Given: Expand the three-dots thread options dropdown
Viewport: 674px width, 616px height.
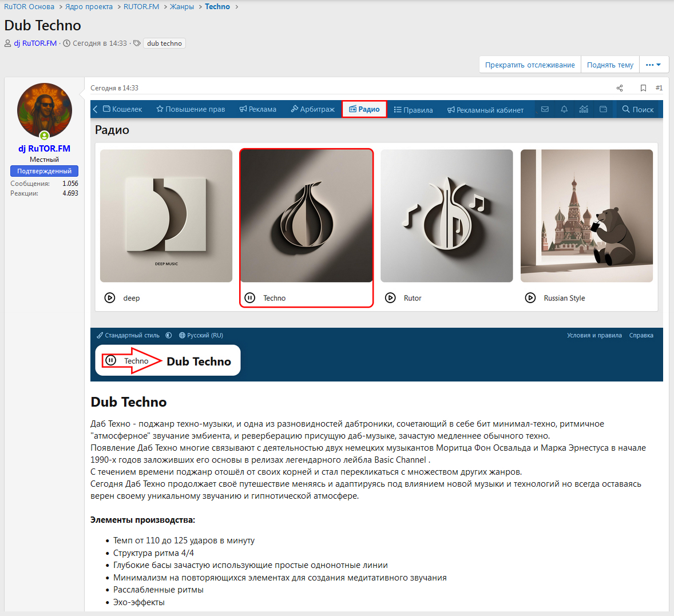Looking at the screenshot, I should point(653,65).
